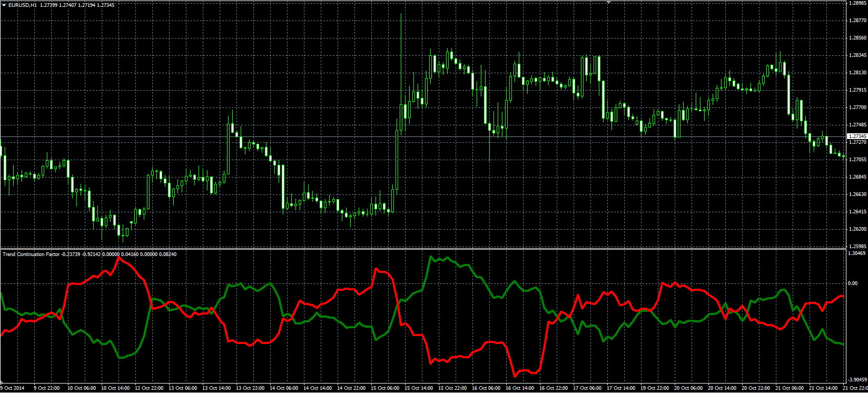Click the 1.26630 price scale label
The height and width of the screenshot is (393, 868).
pos(857,194)
